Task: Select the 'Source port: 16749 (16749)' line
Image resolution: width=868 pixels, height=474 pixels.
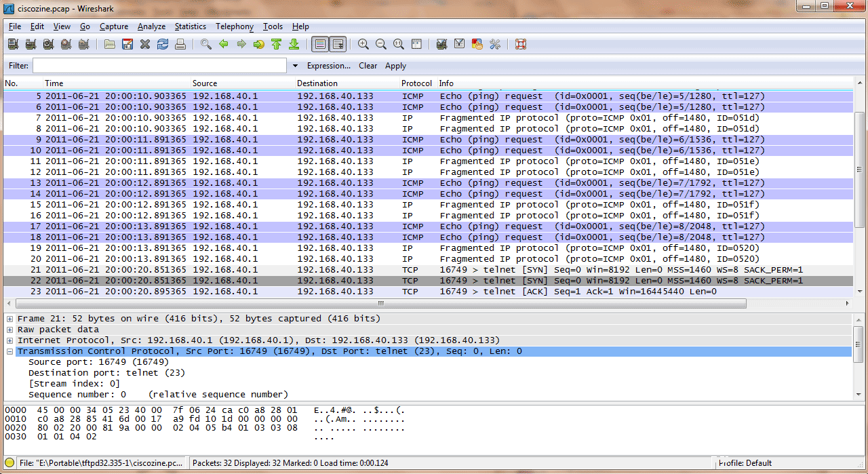Action: [x=98, y=362]
